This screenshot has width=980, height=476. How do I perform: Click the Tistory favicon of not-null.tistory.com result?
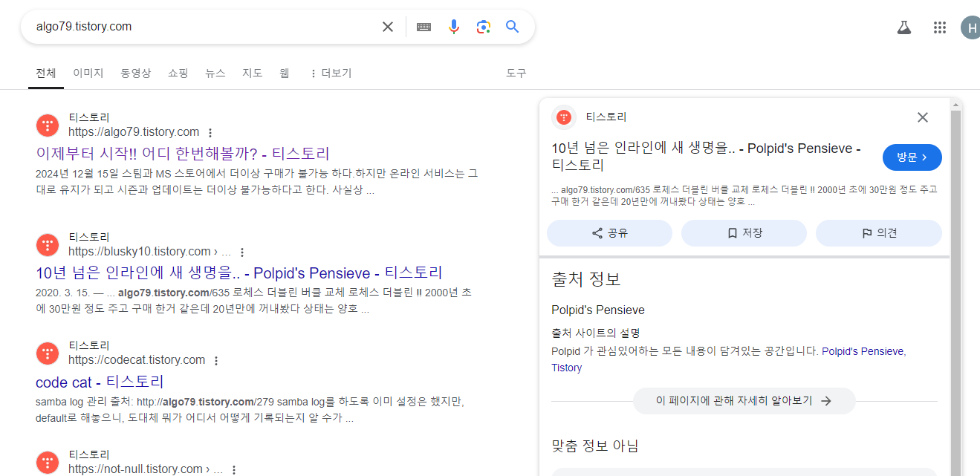tap(48, 462)
